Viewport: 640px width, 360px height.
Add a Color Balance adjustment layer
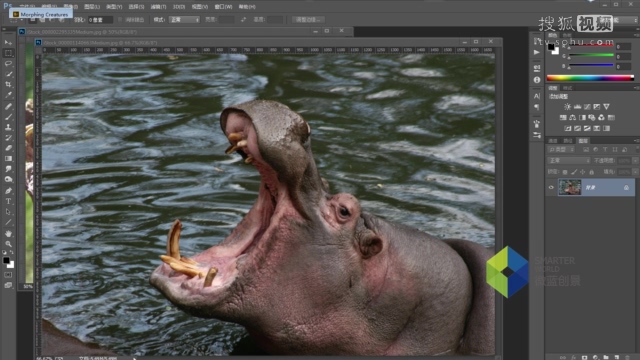[573, 118]
